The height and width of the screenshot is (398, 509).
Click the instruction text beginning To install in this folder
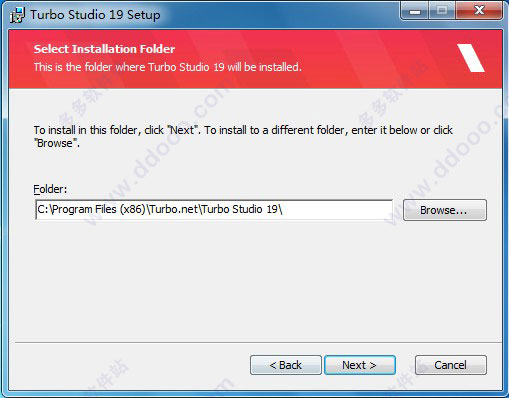[x=243, y=136]
